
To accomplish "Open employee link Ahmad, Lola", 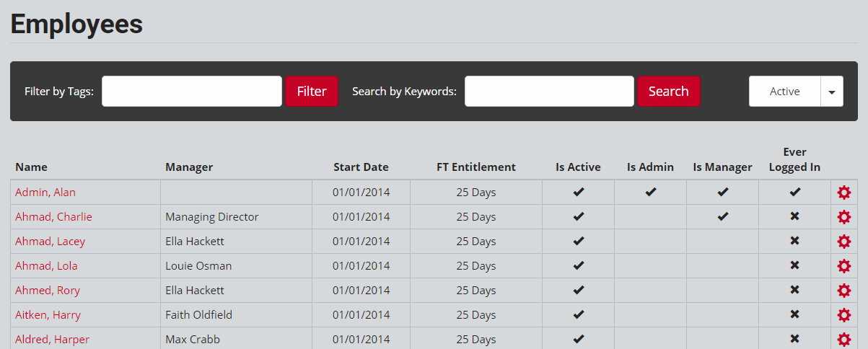I will tap(46, 266).
